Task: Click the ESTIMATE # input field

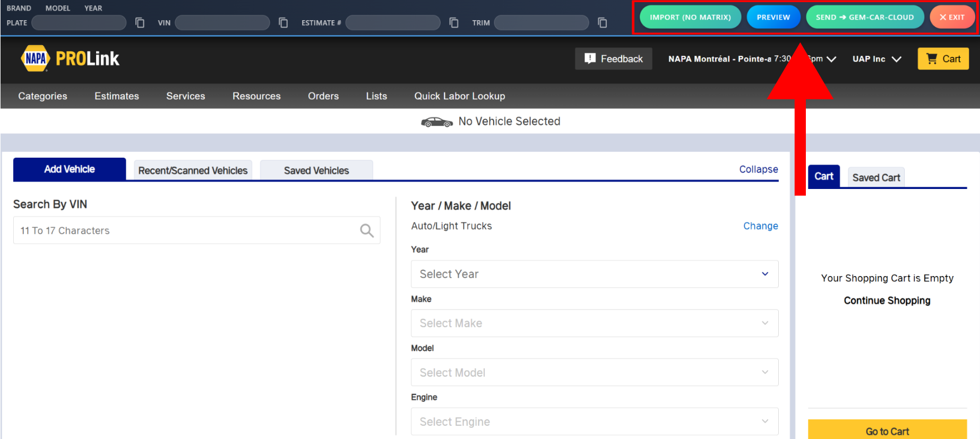Action: point(393,23)
